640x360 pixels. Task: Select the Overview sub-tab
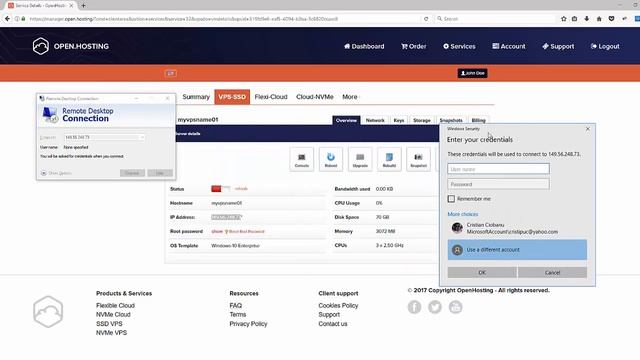click(x=346, y=120)
